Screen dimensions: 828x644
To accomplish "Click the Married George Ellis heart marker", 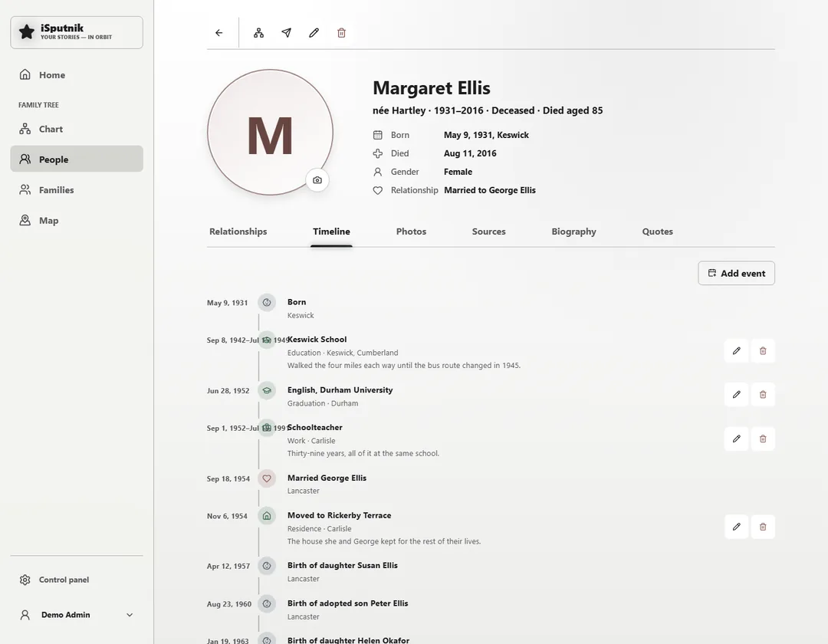I will [267, 478].
